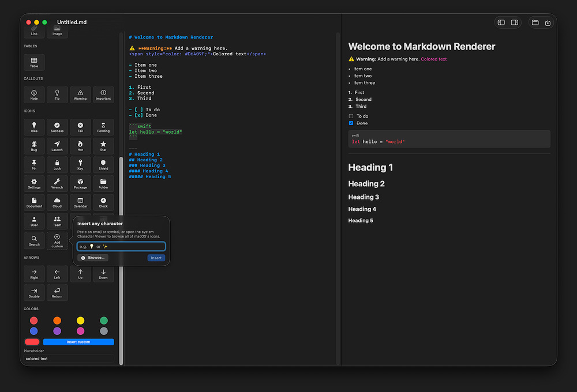Insert the User icon
Screen dimensions: 577x392
click(x=34, y=221)
